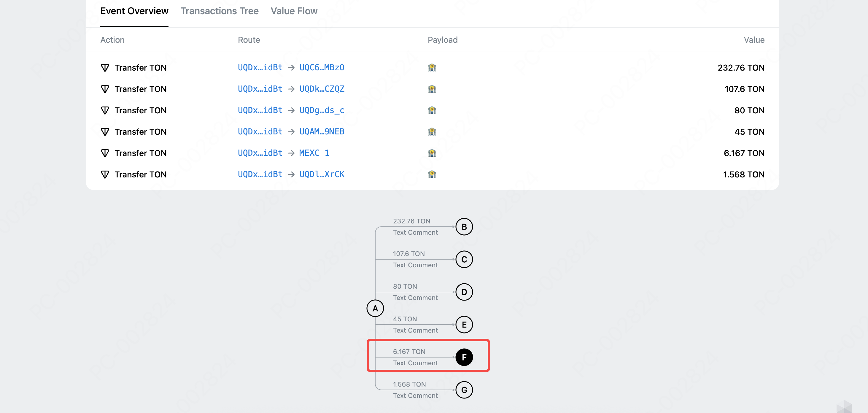Open the Value Flow tab

coord(294,11)
